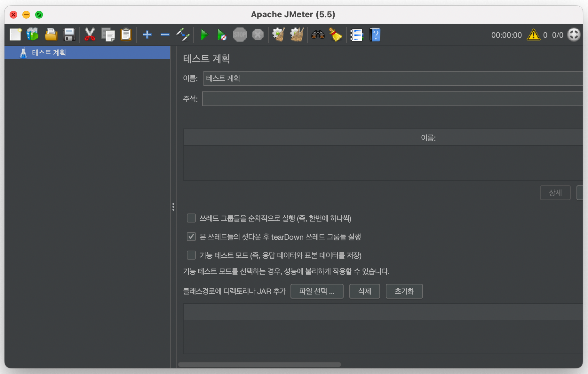Open the Templates icon in toolbar
588x374 pixels.
(32, 35)
